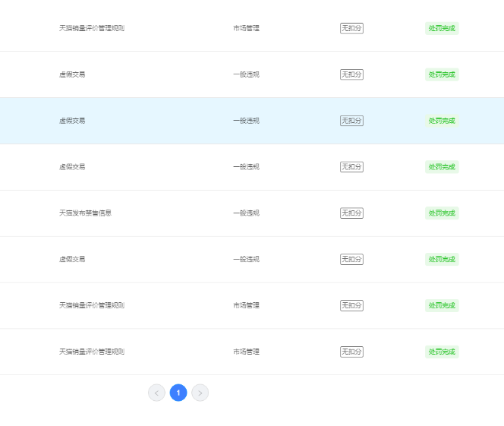
Task: Click 虚假交易 in row below 天猫发布禁售信息 row
Action: [x=72, y=259]
